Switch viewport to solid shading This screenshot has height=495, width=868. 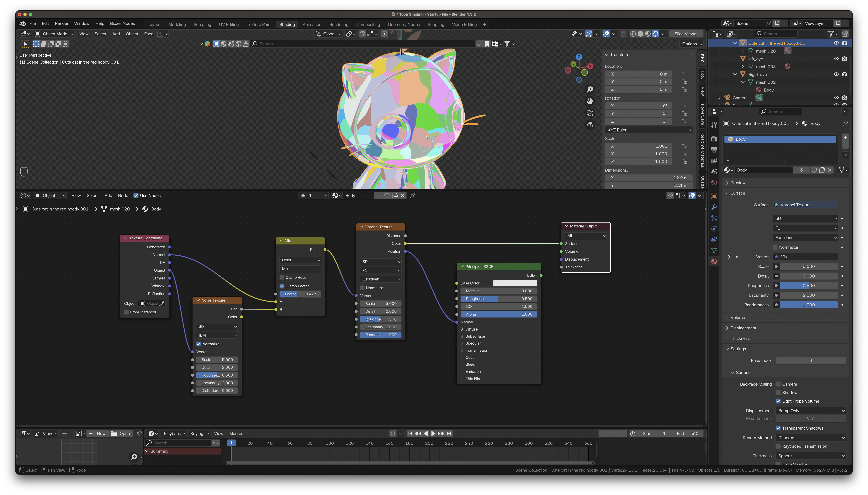[x=641, y=34]
